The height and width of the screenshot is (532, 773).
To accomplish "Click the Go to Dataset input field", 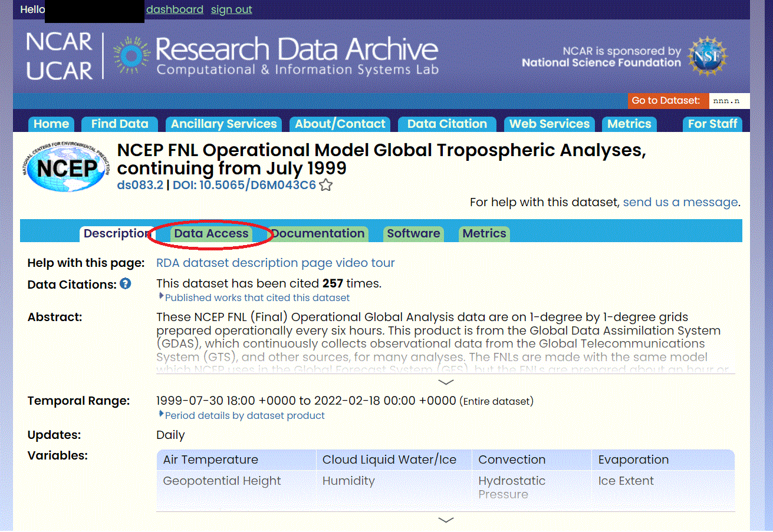I will pos(729,100).
